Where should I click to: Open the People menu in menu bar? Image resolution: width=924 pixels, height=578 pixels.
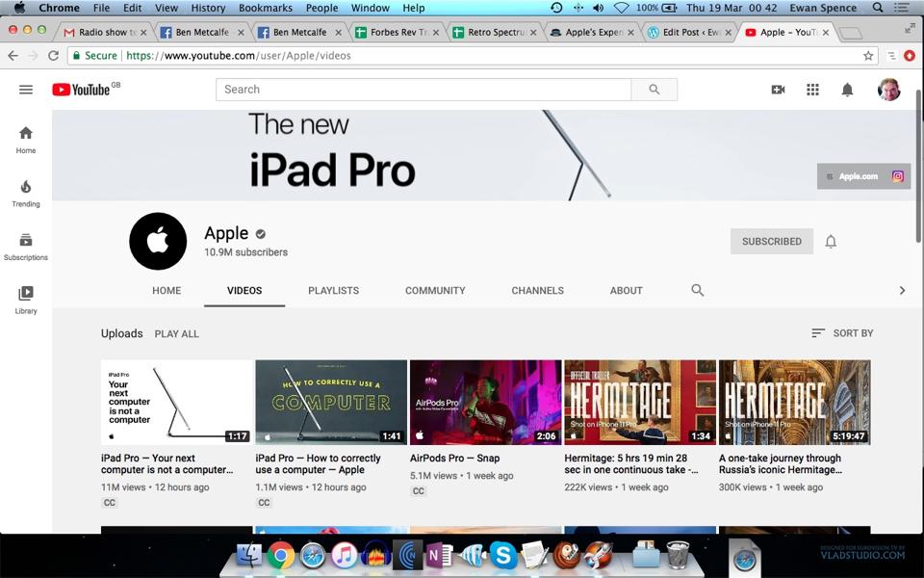point(321,8)
